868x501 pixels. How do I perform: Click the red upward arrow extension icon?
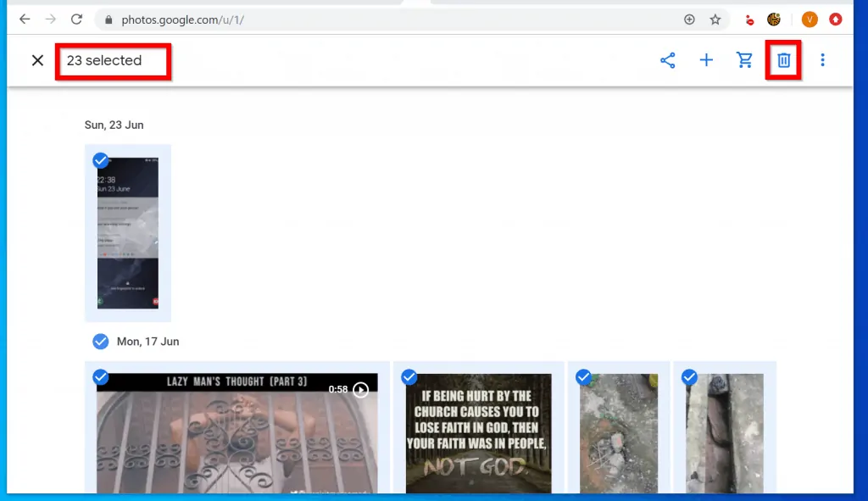tap(836, 19)
